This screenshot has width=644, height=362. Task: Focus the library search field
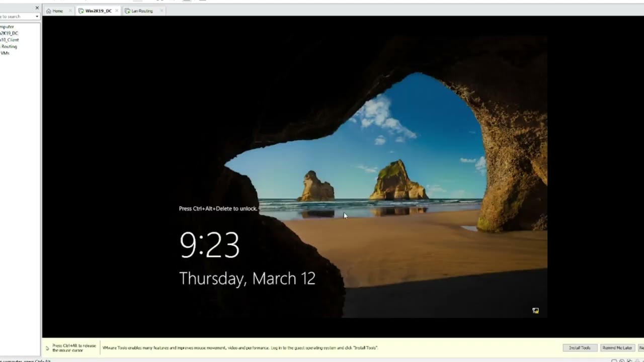[x=17, y=17]
